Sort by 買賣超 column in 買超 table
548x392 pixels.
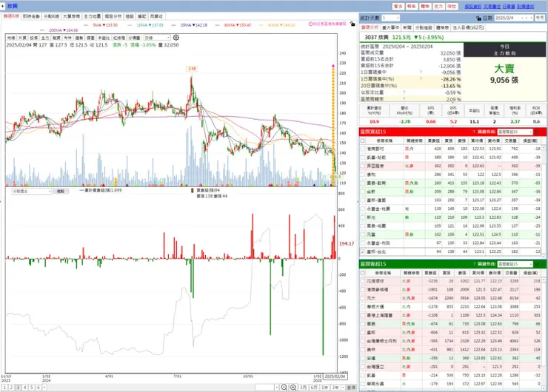[x=434, y=141]
